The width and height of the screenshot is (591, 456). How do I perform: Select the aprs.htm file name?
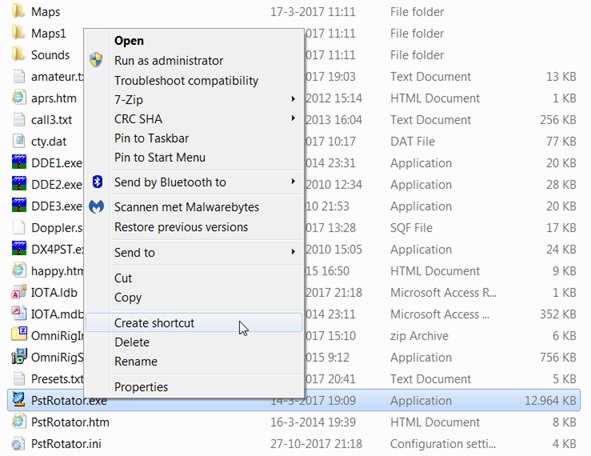pos(54,98)
